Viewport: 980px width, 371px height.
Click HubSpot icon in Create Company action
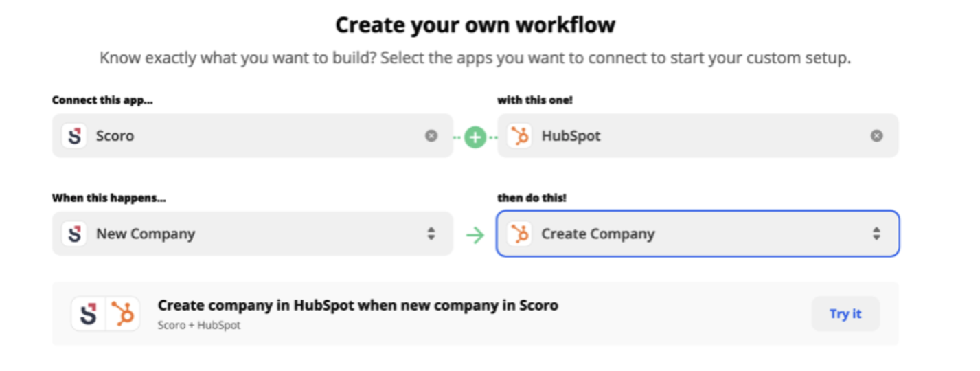pos(520,234)
